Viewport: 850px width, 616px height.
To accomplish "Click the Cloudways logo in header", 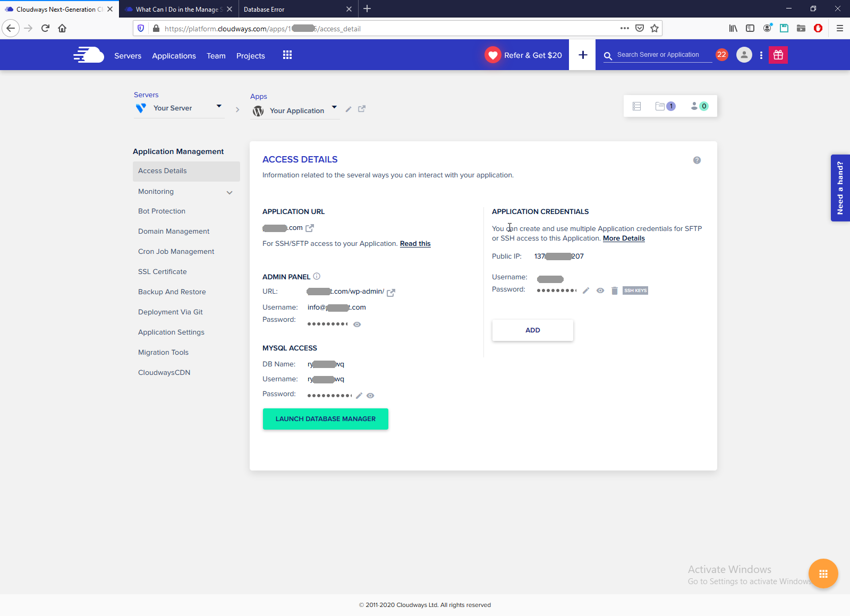I will click(x=89, y=55).
